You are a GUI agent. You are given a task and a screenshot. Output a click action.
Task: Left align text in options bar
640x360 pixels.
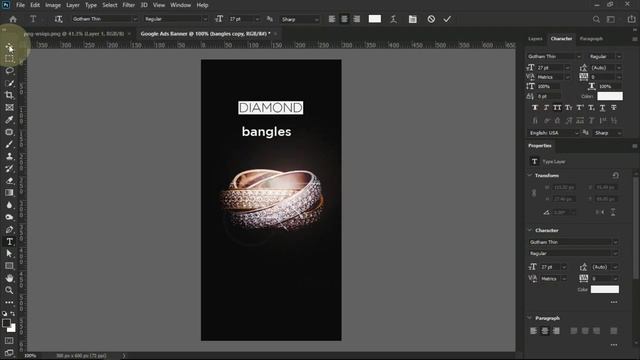click(332, 19)
